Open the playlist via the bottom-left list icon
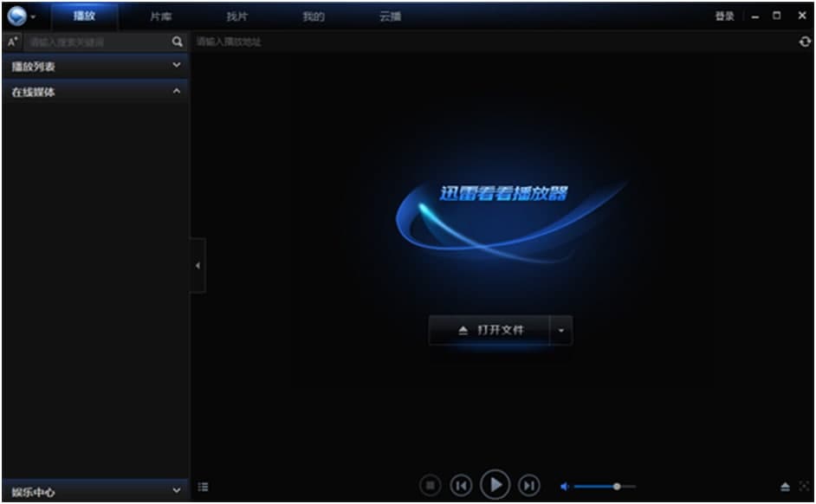This screenshot has height=504, width=816. pyautogui.click(x=203, y=487)
